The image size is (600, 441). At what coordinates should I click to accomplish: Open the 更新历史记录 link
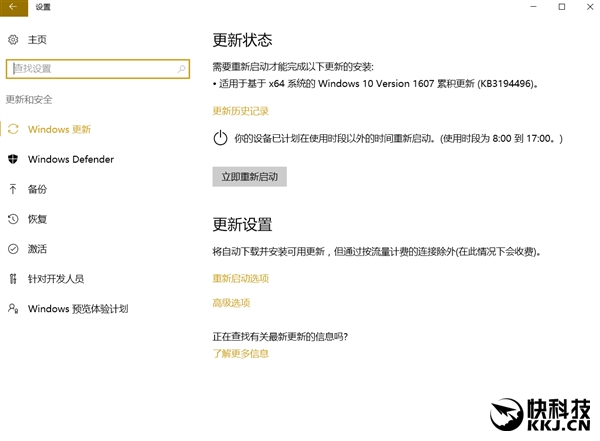pos(241,111)
